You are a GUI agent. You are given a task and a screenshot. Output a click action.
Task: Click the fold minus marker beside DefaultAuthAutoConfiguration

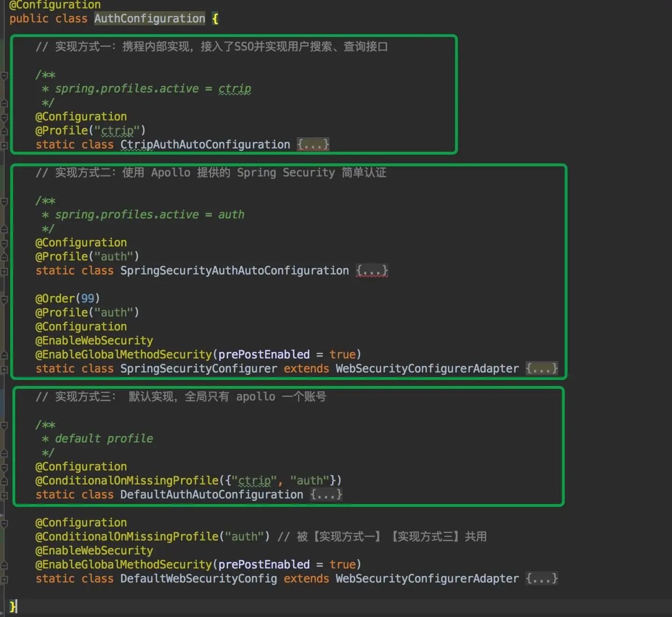coord(5,495)
